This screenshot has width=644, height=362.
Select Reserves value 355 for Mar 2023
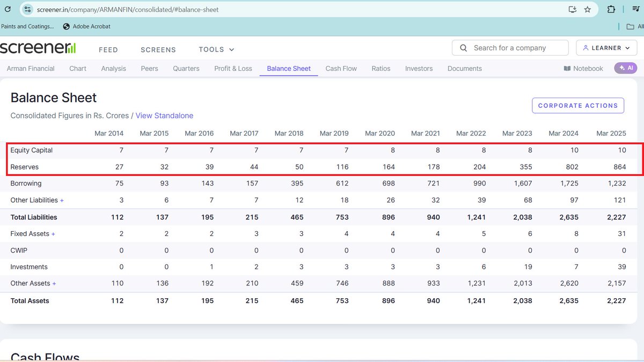tap(526, 167)
